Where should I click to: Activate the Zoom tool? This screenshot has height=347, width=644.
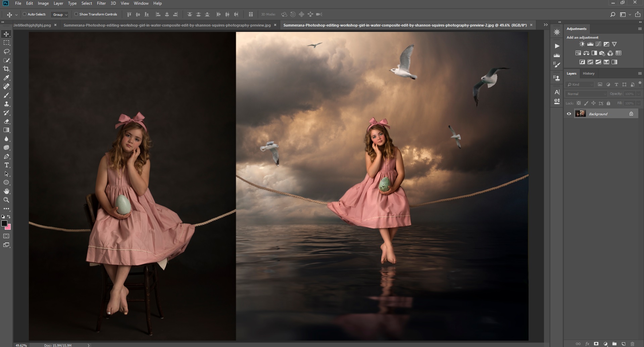(x=6, y=200)
